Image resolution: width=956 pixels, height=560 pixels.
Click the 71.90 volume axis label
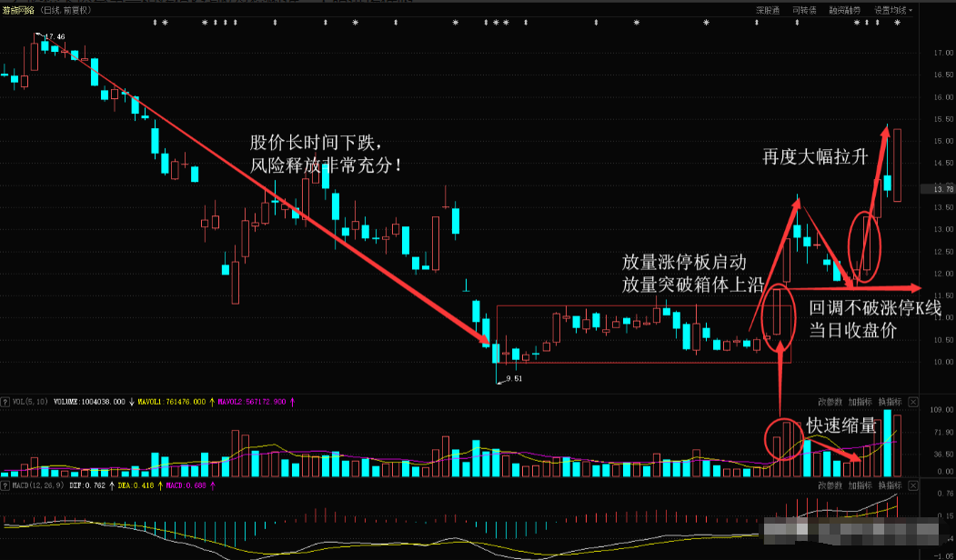944,433
